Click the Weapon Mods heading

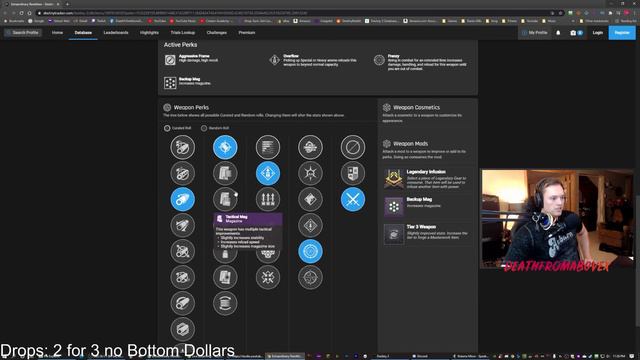point(410,144)
